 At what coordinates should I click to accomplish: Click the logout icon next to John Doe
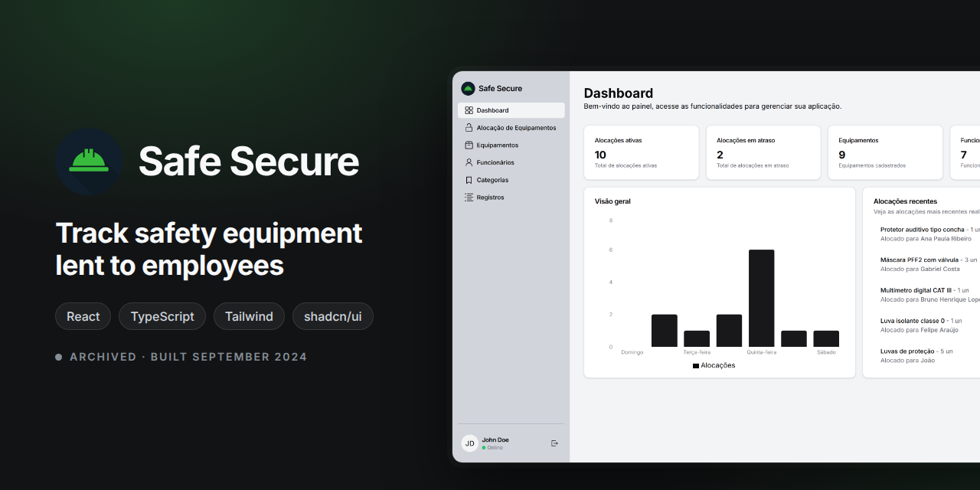(x=554, y=443)
